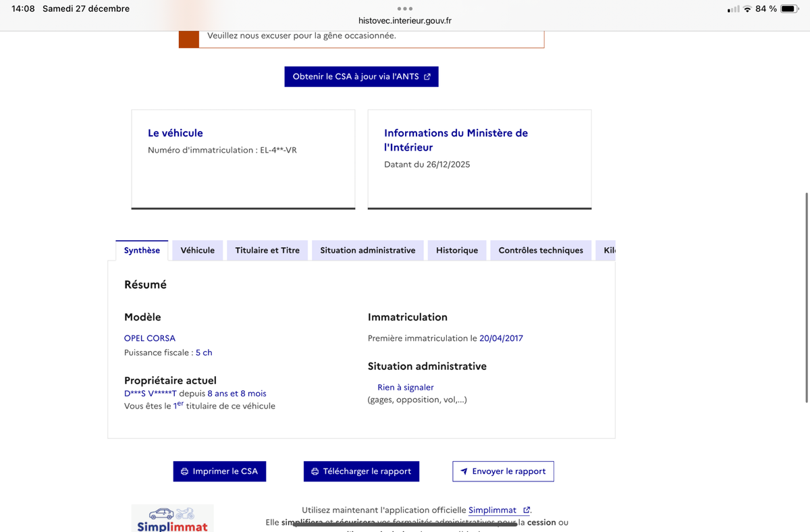Click the external link icon on the ANTS button
Image resolution: width=810 pixels, height=532 pixels.
tap(427, 76)
